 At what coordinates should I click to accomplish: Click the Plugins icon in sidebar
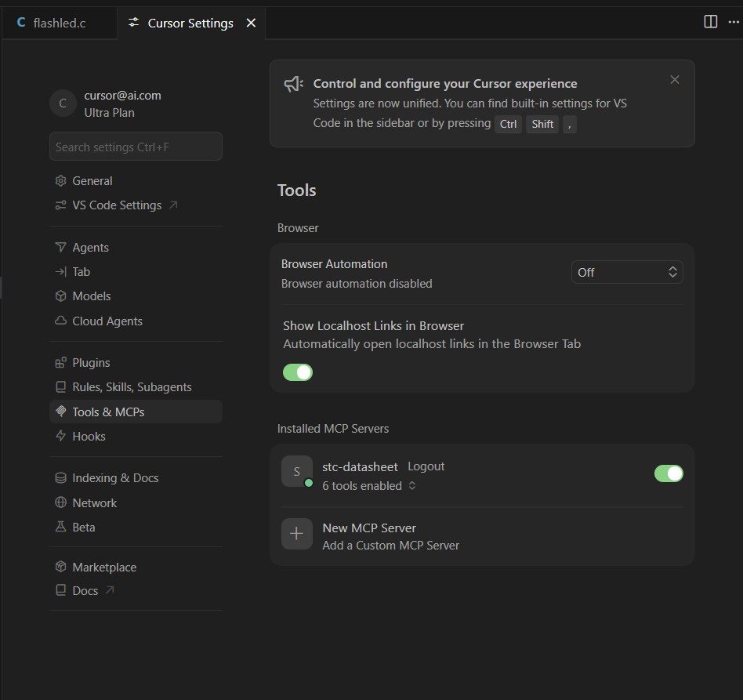(60, 363)
